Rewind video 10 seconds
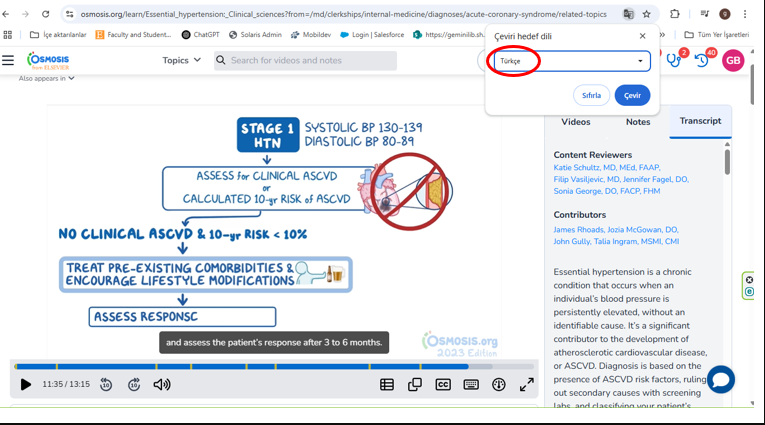 coord(106,384)
